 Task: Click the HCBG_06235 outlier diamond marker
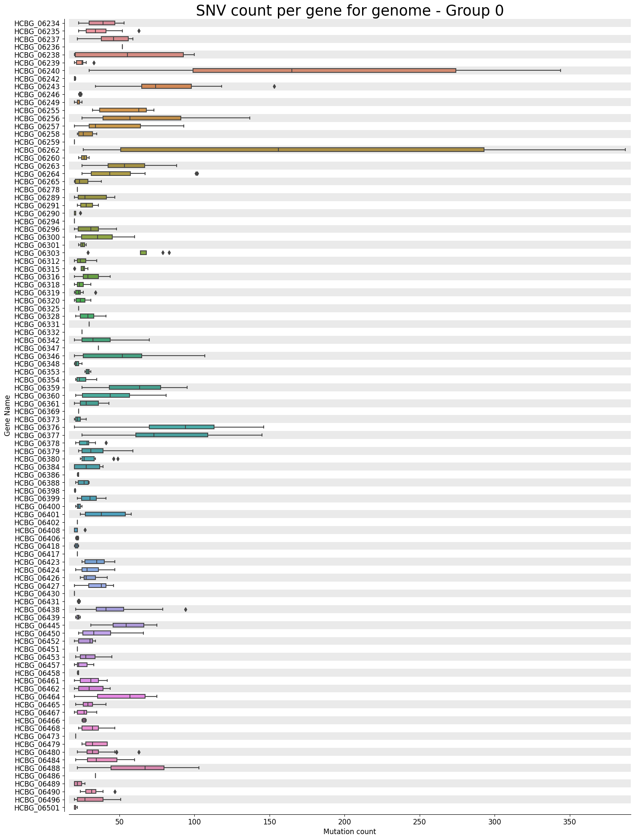[x=139, y=31]
